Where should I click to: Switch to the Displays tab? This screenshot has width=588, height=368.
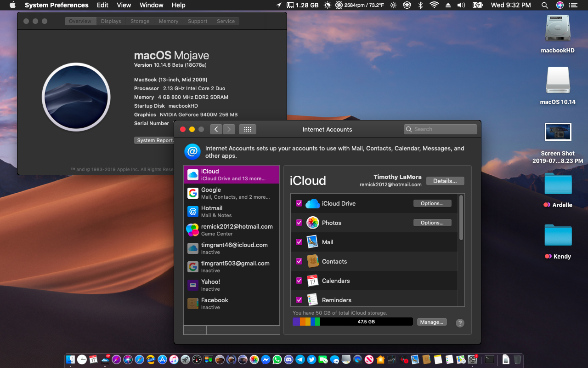point(111,21)
